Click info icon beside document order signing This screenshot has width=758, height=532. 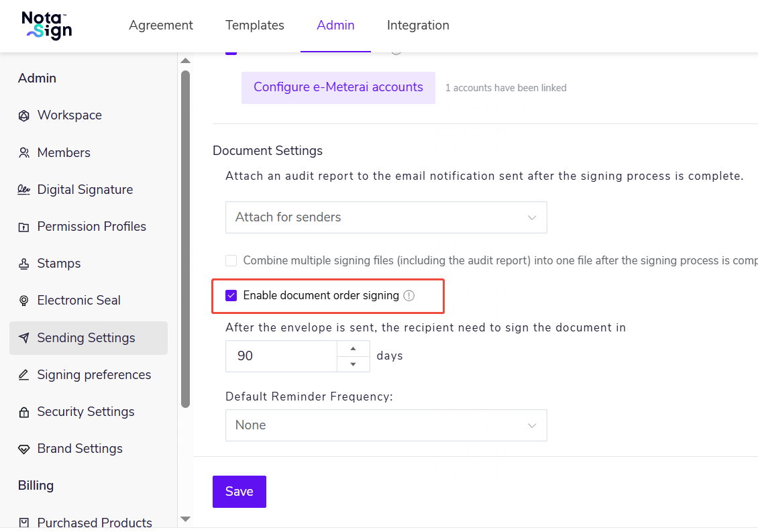tap(409, 295)
